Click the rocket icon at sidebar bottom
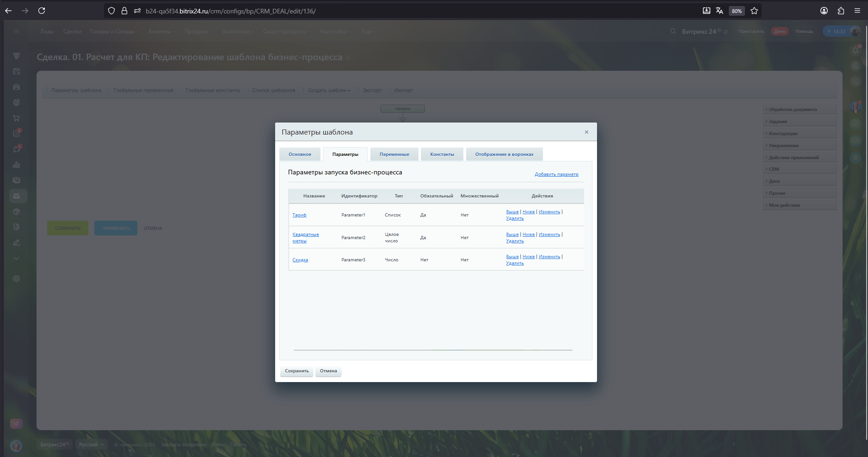The height and width of the screenshot is (457, 868). 16,424
